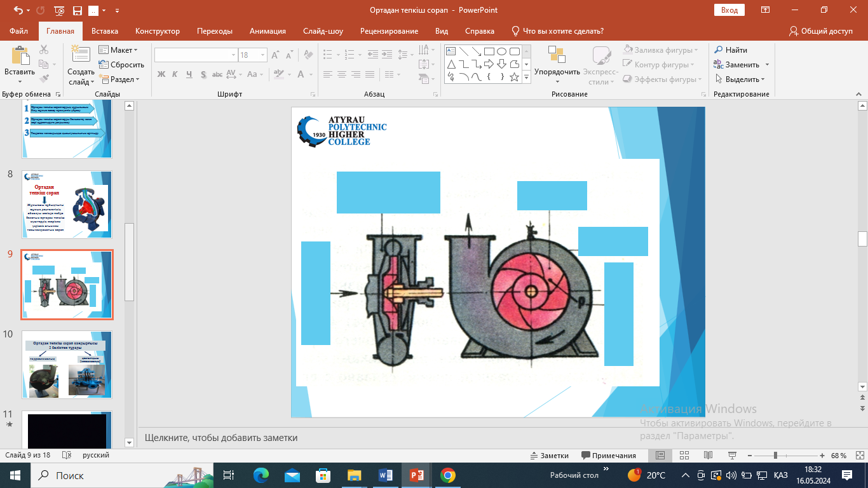Viewport: 868px width, 488px height.
Task: Click the Paste (Вставить) clipboard icon
Action: coord(19,57)
